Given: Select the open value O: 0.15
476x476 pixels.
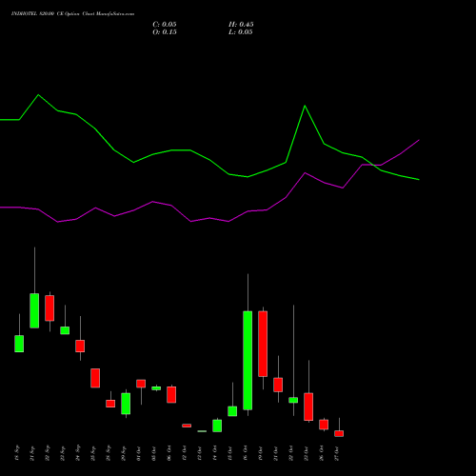Looking at the screenshot, I should [165, 32].
